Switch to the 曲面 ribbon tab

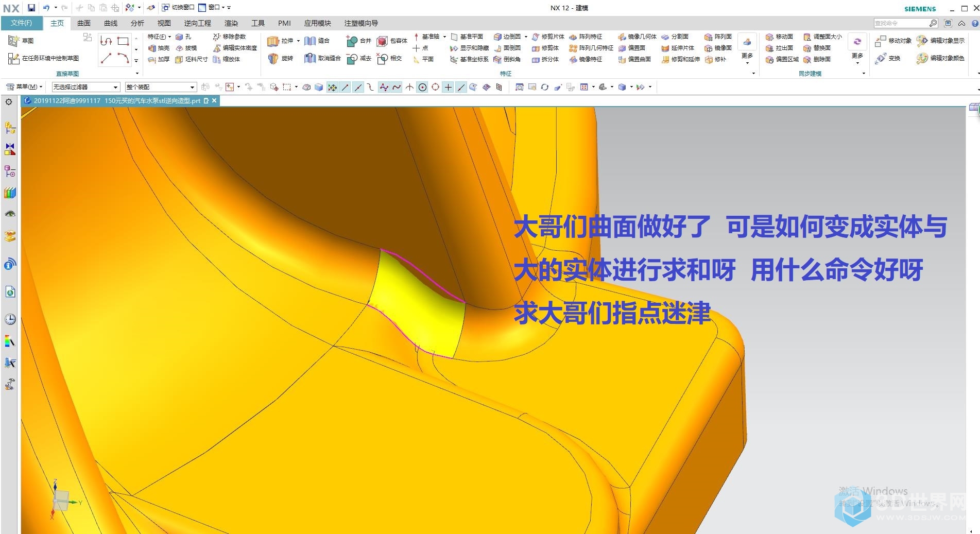(83, 23)
